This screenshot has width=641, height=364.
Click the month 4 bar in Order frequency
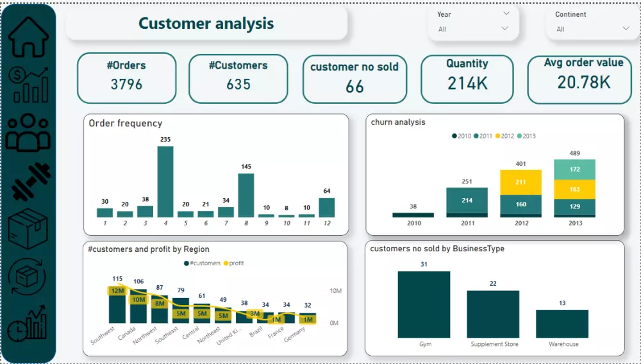point(165,182)
